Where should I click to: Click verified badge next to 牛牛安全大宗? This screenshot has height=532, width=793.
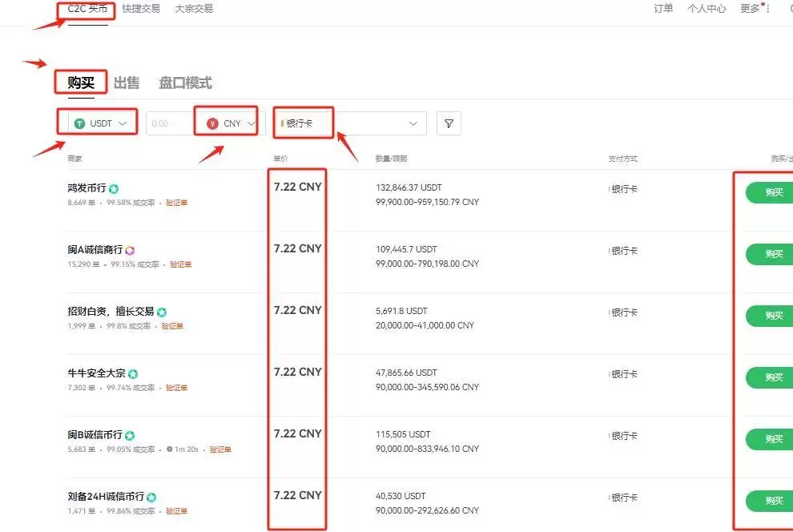tap(133, 374)
